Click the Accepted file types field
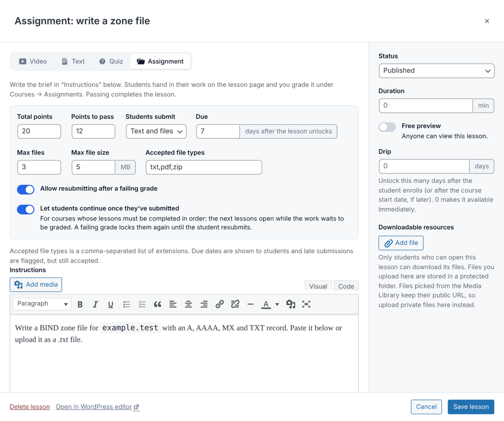This screenshot has height=421, width=504. [x=204, y=167]
